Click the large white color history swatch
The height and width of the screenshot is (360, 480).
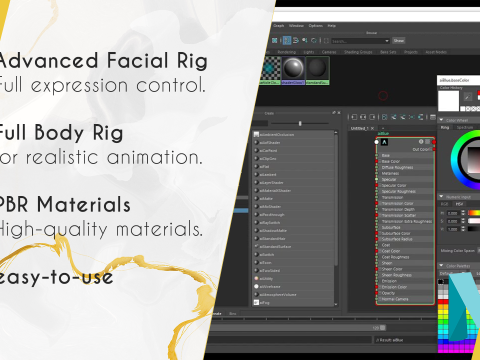click(x=448, y=101)
